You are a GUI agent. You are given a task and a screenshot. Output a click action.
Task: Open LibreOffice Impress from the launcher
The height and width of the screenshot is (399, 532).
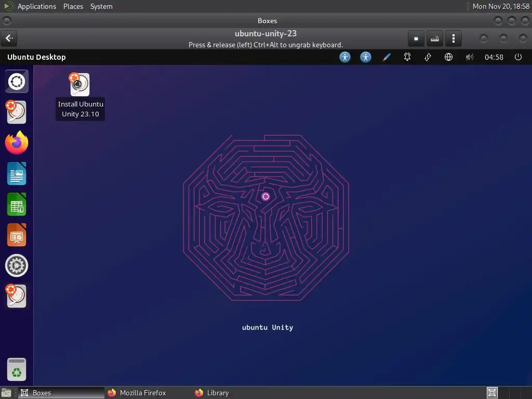(17, 235)
